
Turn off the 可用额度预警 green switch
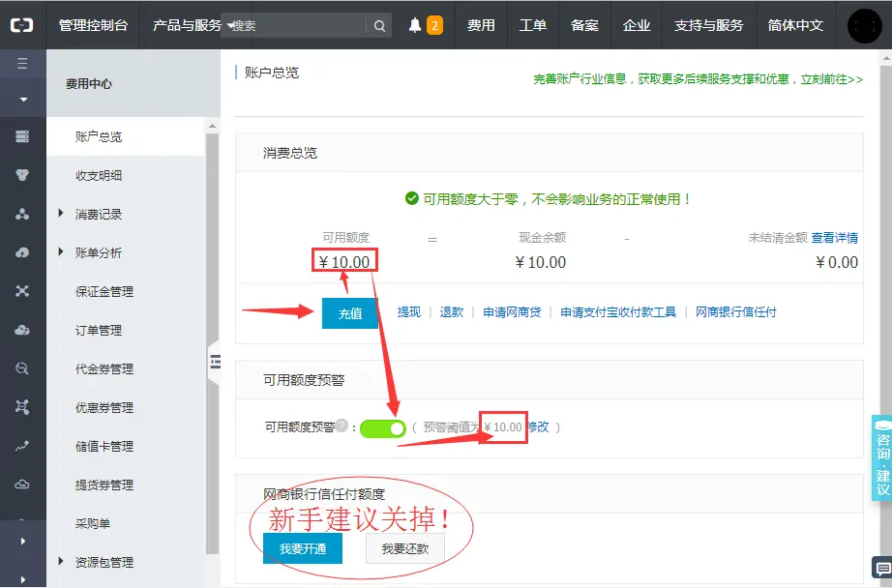383,428
